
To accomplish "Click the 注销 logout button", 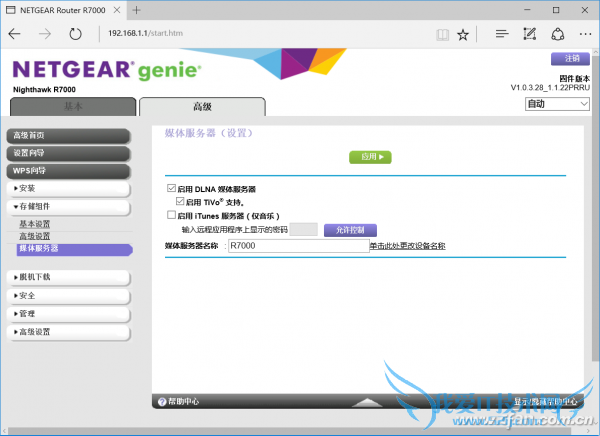I will [570, 59].
